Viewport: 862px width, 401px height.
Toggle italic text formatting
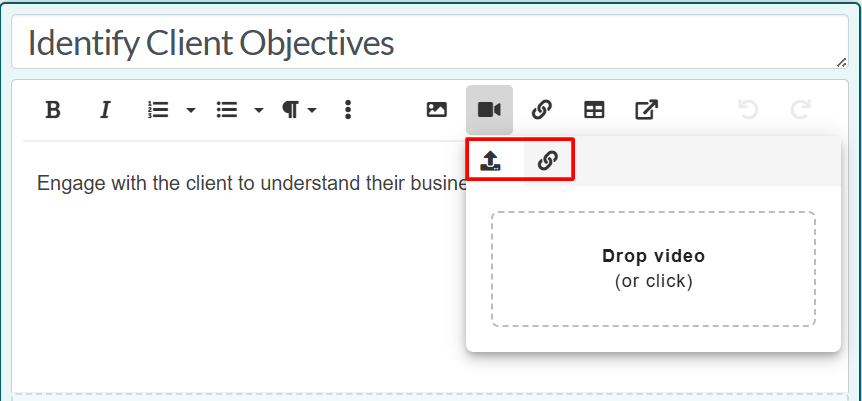click(104, 110)
